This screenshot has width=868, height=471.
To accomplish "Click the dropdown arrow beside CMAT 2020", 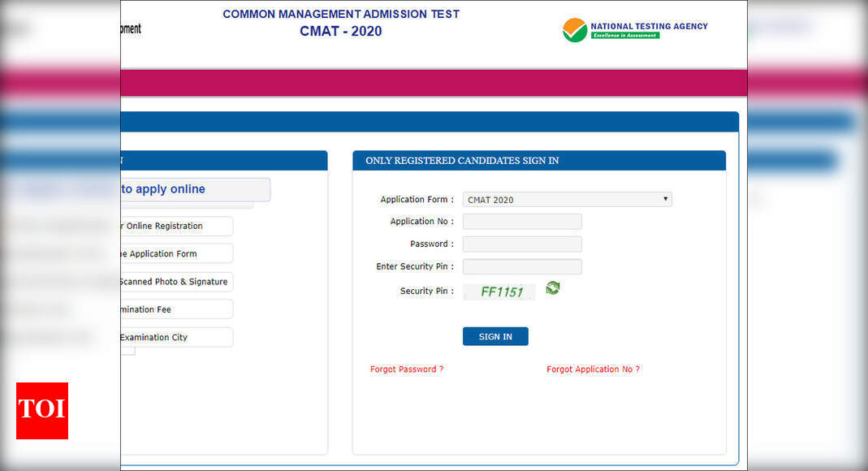I will point(666,199).
